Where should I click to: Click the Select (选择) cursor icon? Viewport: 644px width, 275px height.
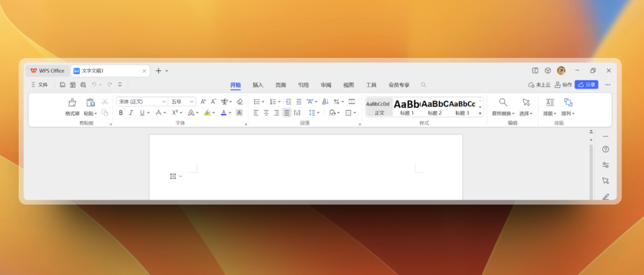pos(526,102)
